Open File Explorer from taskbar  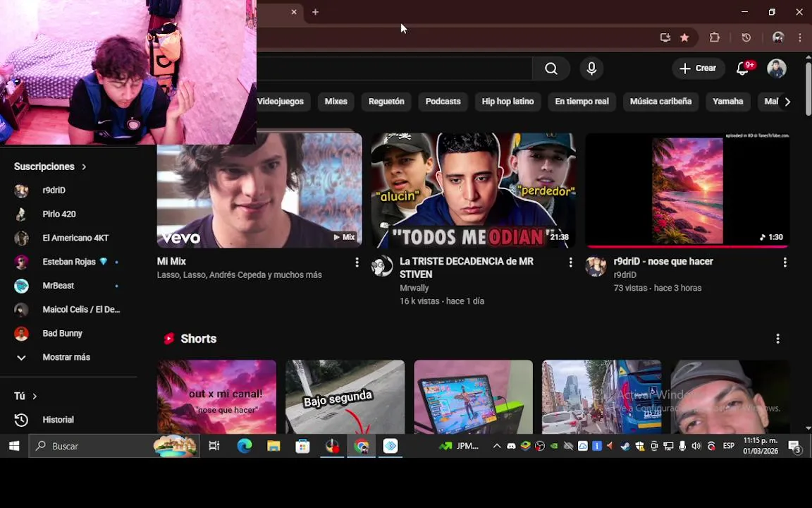pyautogui.click(x=273, y=446)
